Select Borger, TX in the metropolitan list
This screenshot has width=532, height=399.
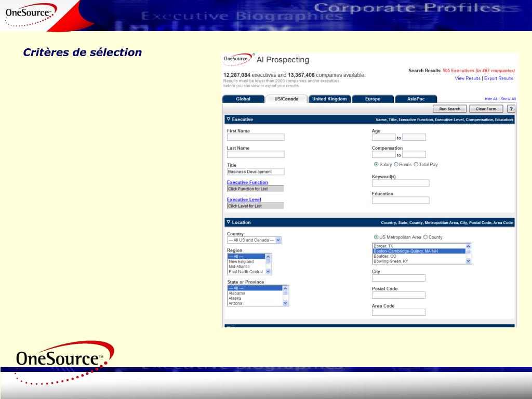[x=419, y=246]
